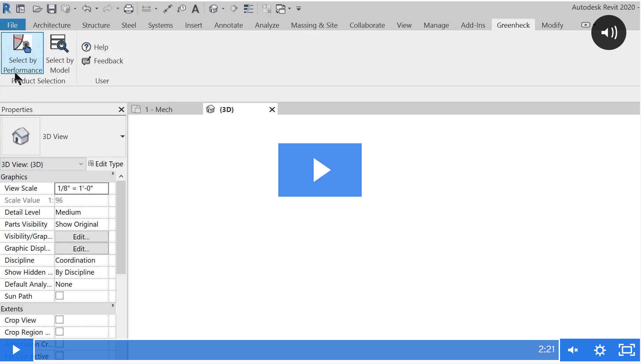
Task: Toggle the Crop Region Visible checkbox
Action: (x=59, y=332)
